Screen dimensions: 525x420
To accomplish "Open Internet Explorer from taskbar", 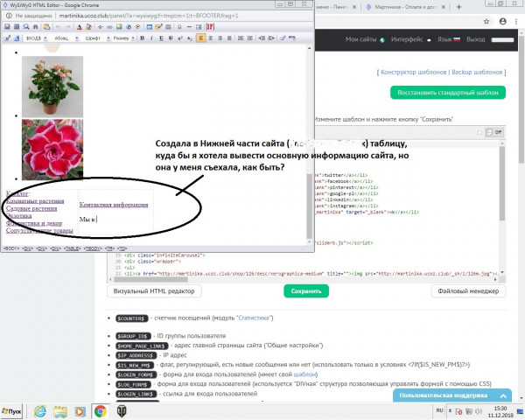I will (x=40, y=411).
